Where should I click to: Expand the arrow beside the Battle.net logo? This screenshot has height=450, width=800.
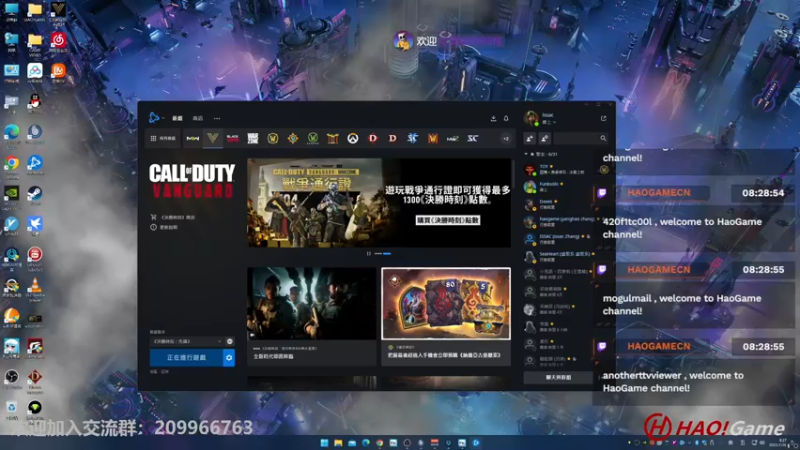click(163, 118)
